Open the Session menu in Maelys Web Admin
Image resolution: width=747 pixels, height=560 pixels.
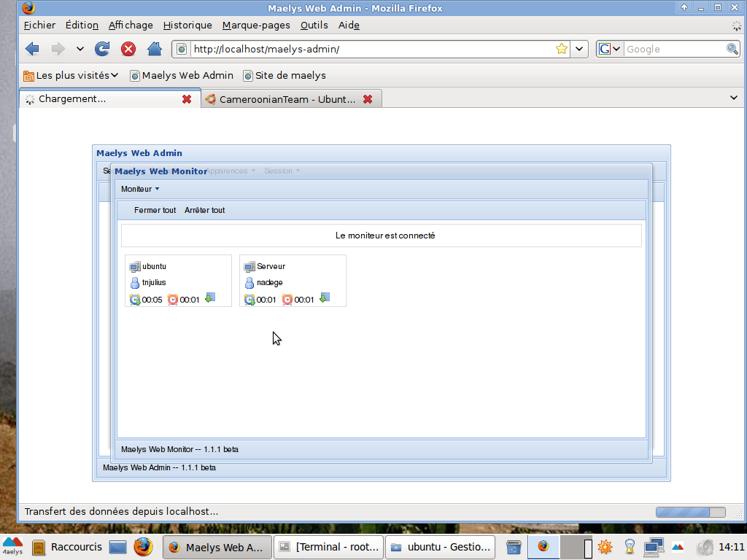(x=282, y=171)
